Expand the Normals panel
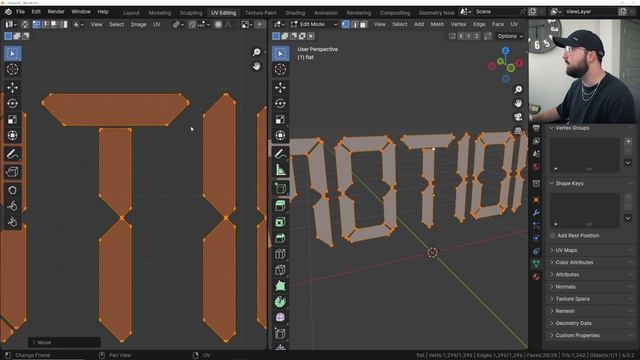Screen dimensions: 640x360 (590, 287)
